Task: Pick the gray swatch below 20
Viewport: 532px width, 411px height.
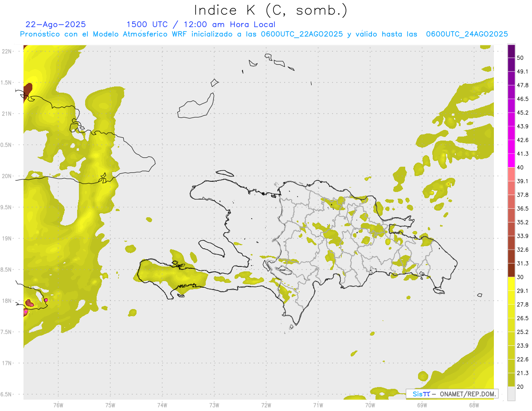Action: tap(511, 394)
